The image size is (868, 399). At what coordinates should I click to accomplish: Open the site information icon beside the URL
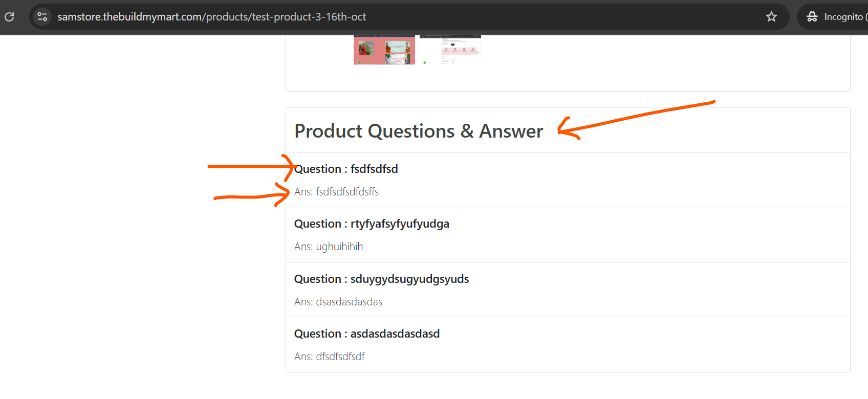coord(42,17)
